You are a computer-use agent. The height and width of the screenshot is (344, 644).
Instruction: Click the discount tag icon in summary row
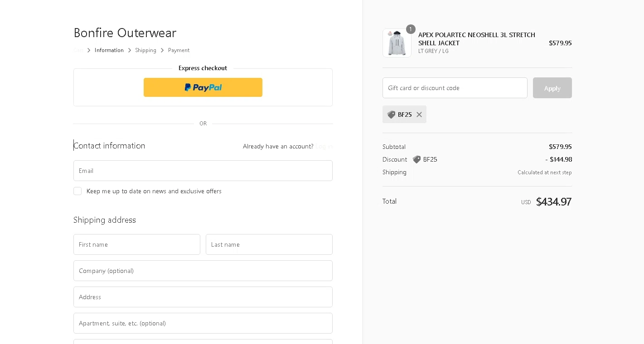(416, 159)
